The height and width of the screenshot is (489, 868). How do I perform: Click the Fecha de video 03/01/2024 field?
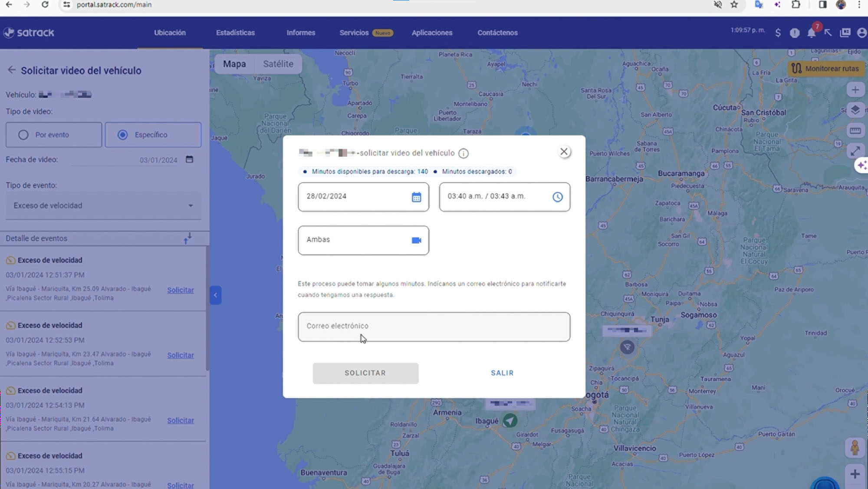pyautogui.click(x=125, y=160)
